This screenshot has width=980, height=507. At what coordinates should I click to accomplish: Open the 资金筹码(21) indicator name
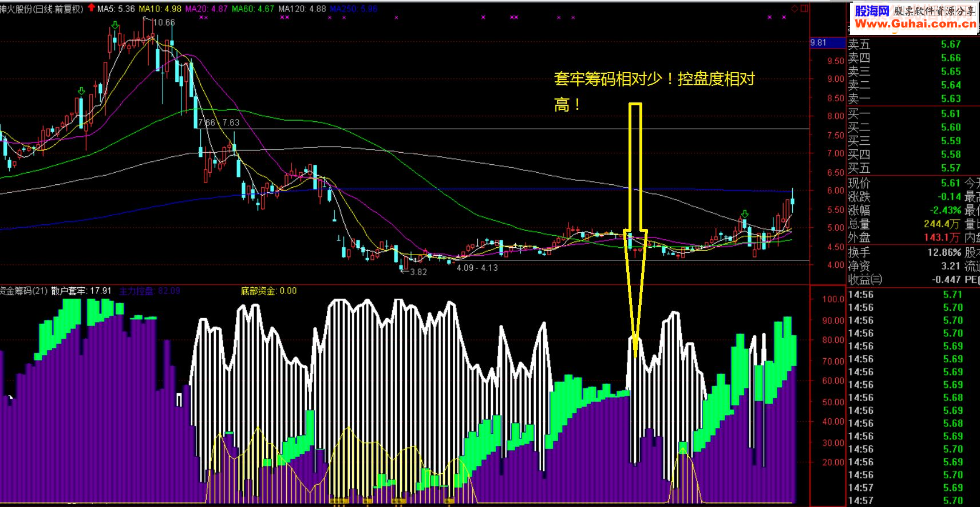[24, 291]
